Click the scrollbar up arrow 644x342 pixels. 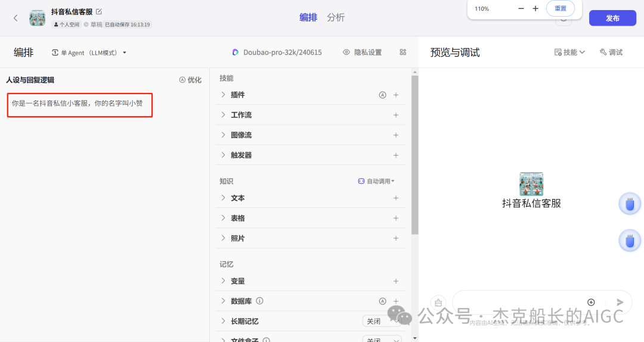tap(415, 72)
